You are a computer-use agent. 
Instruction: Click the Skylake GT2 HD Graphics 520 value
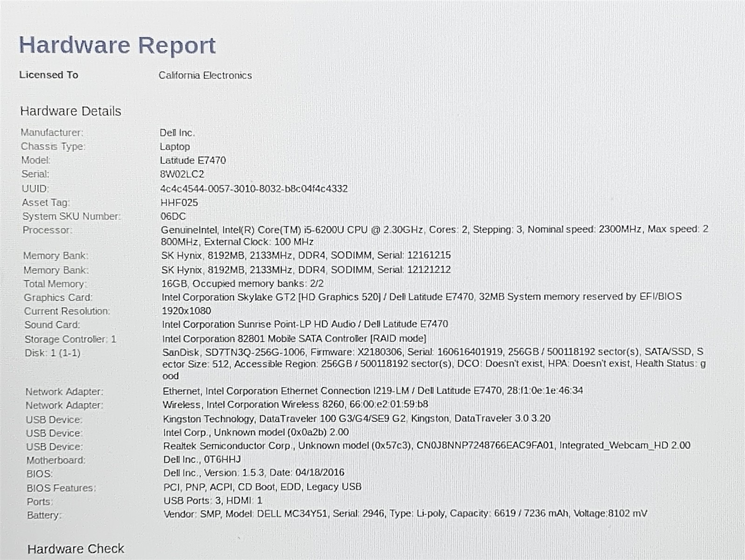tap(421, 297)
